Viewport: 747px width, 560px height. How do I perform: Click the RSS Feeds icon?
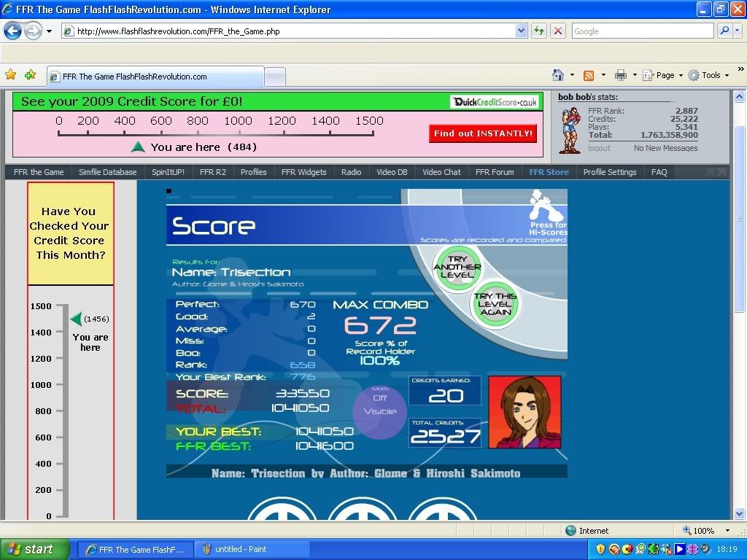tap(588, 75)
